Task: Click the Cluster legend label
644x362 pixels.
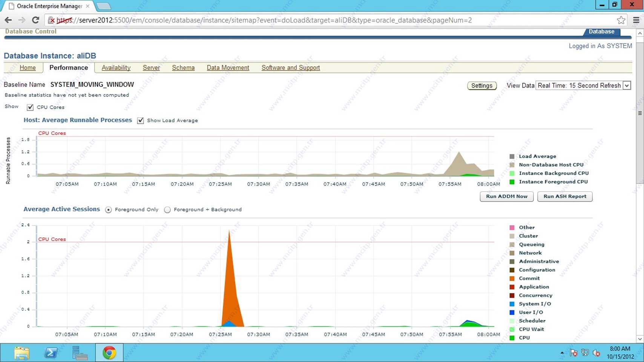Action: (528, 236)
